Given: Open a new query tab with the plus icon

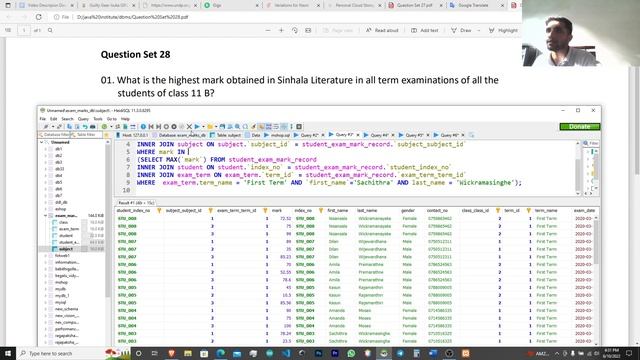Looking at the screenshot, I should tap(471, 135).
